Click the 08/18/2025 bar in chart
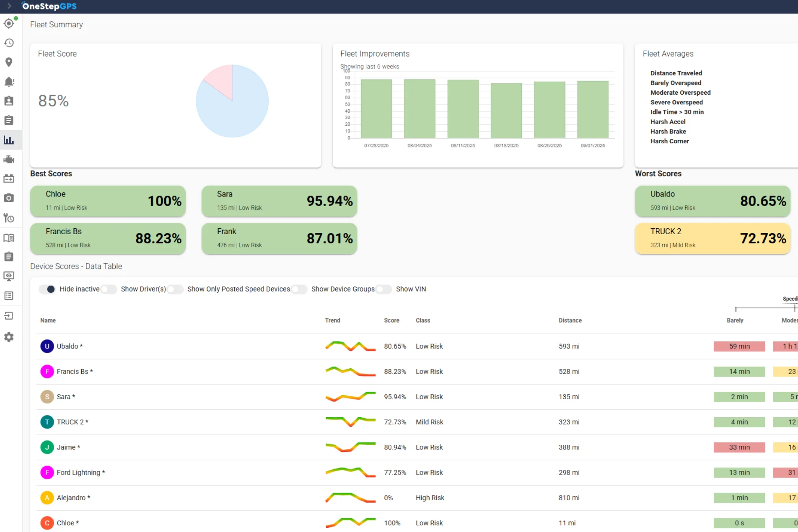The height and width of the screenshot is (532, 798). pyautogui.click(x=506, y=111)
